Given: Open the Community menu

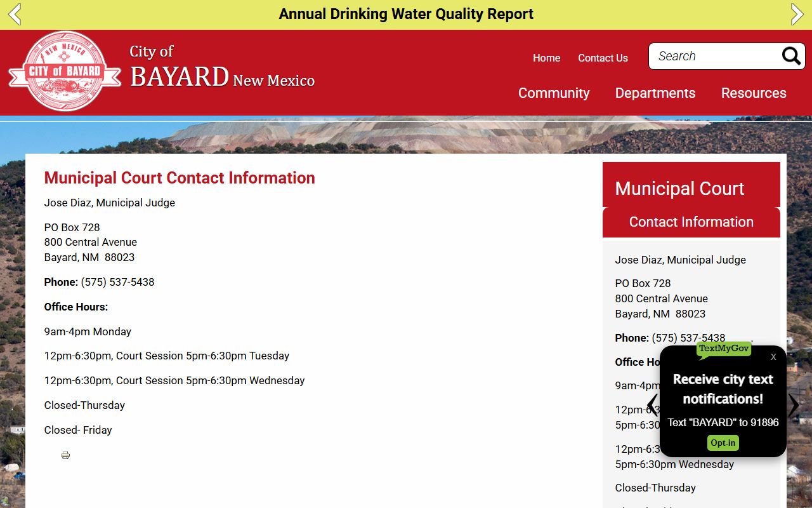Looking at the screenshot, I should (554, 93).
